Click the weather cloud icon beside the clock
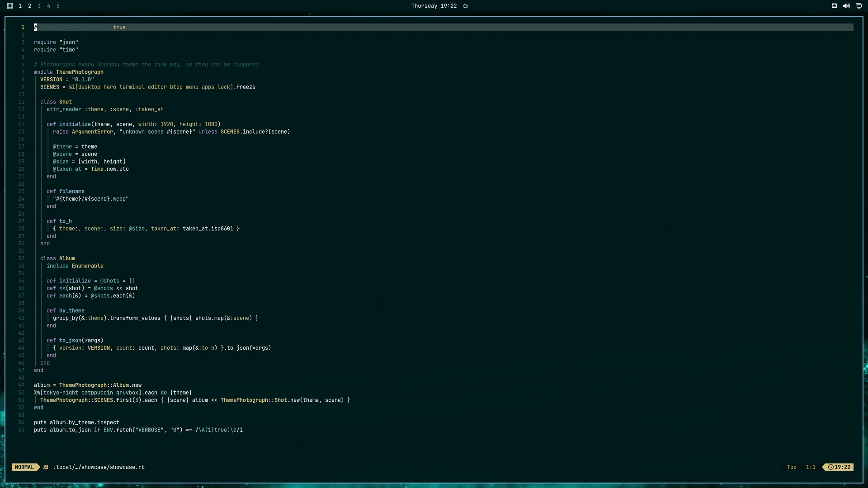Screen dimensions: 868x488 pyautogui.click(x=465, y=6)
